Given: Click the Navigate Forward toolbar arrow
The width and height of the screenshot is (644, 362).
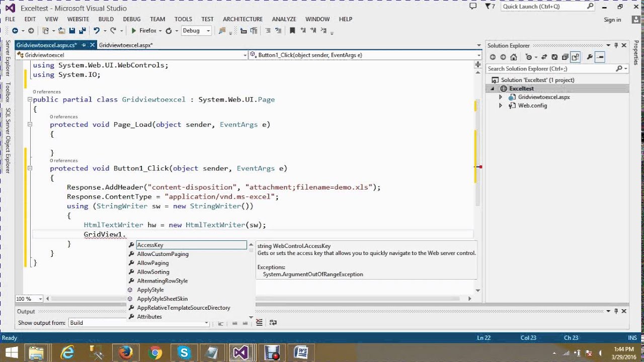Looking at the screenshot, I should click(x=31, y=31).
